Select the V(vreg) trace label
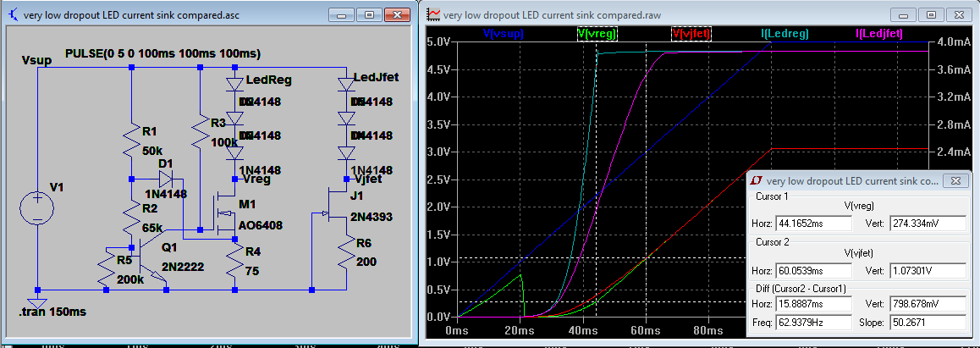The height and width of the screenshot is (348, 980). [597, 34]
